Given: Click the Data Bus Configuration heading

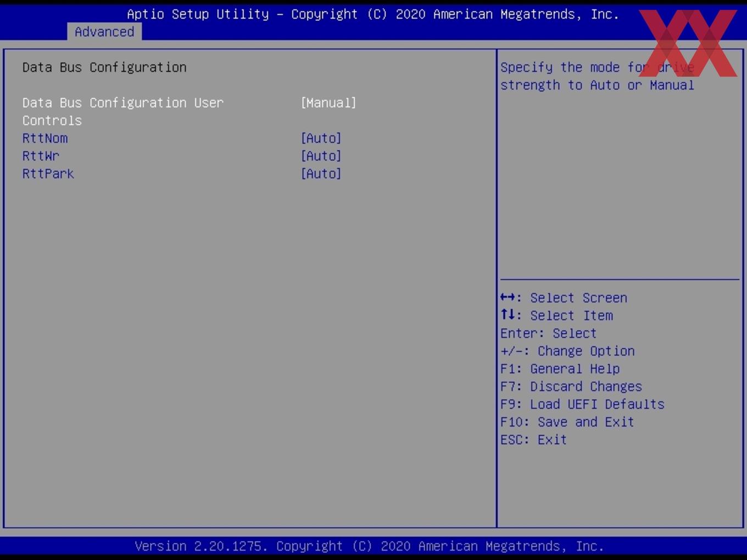Looking at the screenshot, I should [x=104, y=68].
